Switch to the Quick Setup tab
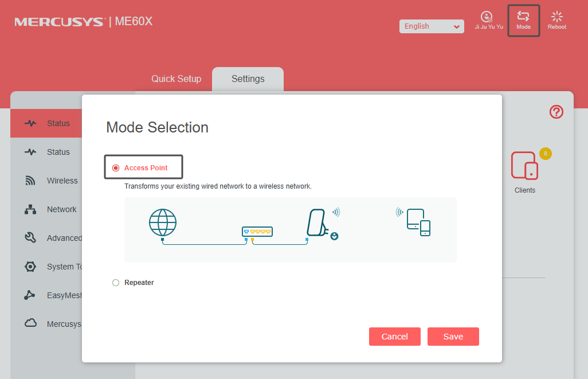588x379 pixels. point(176,79)
